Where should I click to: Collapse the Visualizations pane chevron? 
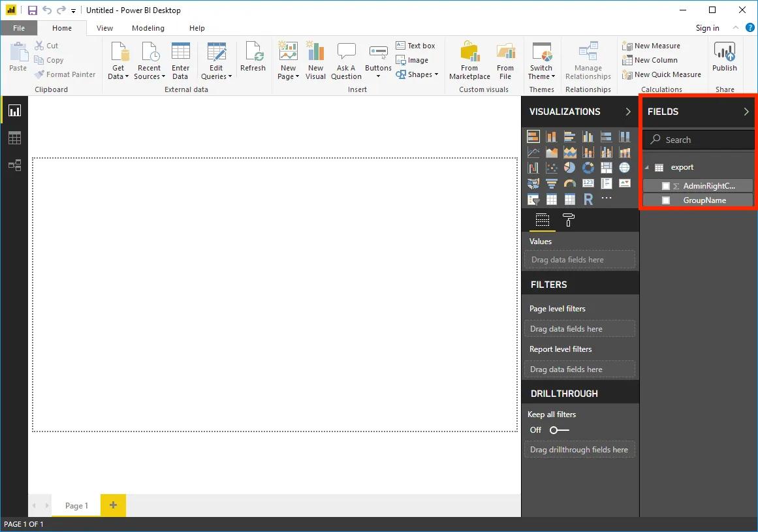point(628,112)
